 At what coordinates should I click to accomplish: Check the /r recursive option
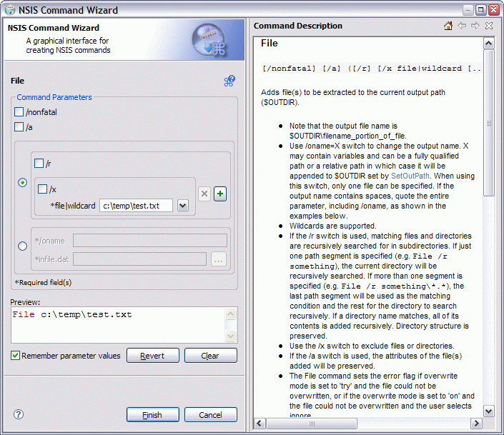click(39, 163)
